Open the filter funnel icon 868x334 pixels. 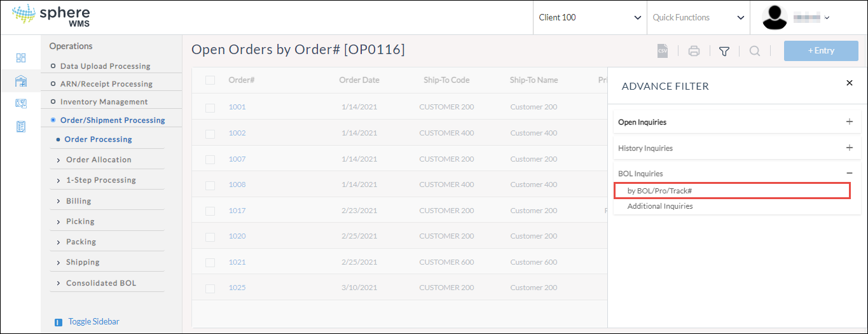(x=724, y=51)
